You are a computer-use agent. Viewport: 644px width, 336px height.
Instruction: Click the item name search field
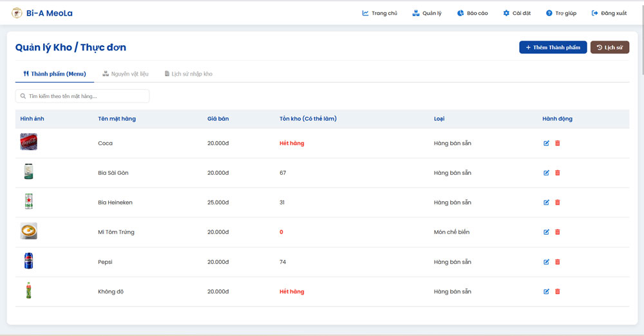point(82,96)
